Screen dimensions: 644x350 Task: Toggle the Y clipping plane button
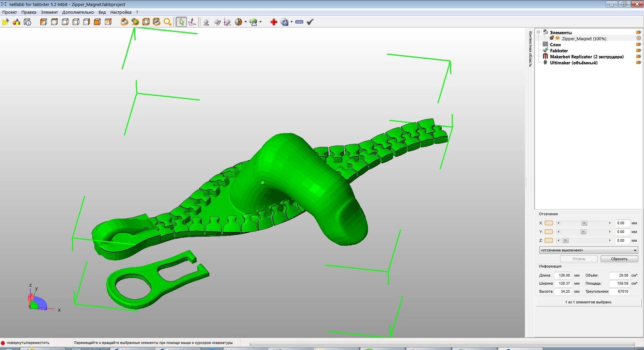click(x=549, y=232)
